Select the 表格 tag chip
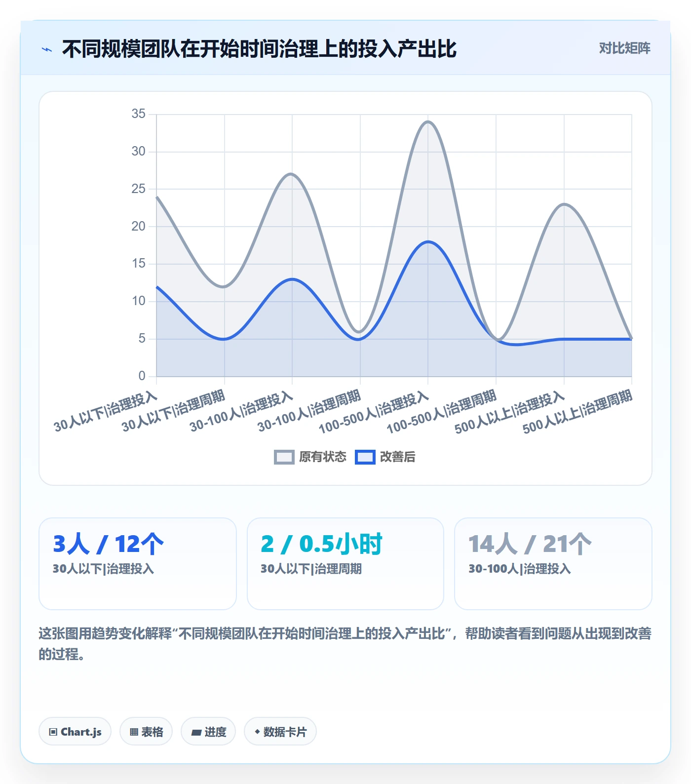Image resolution: width=691 pixels, height=784 pixels. [x=146, y=731]
